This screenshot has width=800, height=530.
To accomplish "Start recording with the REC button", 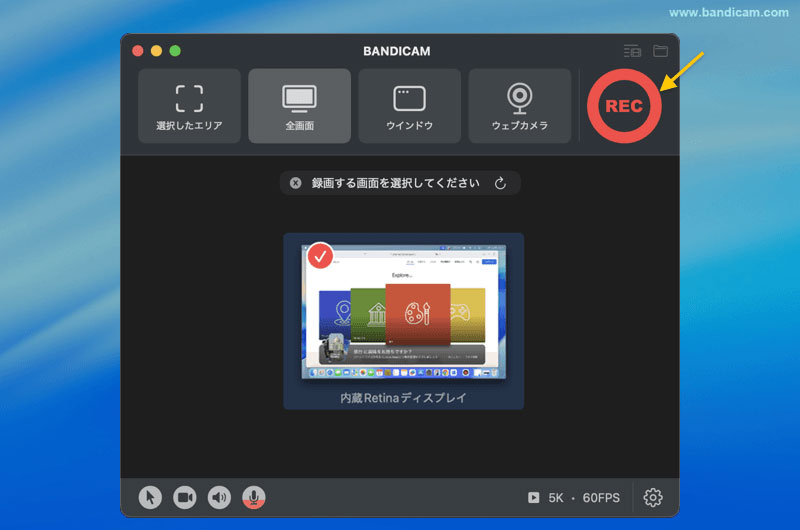I will pos(624,106).
